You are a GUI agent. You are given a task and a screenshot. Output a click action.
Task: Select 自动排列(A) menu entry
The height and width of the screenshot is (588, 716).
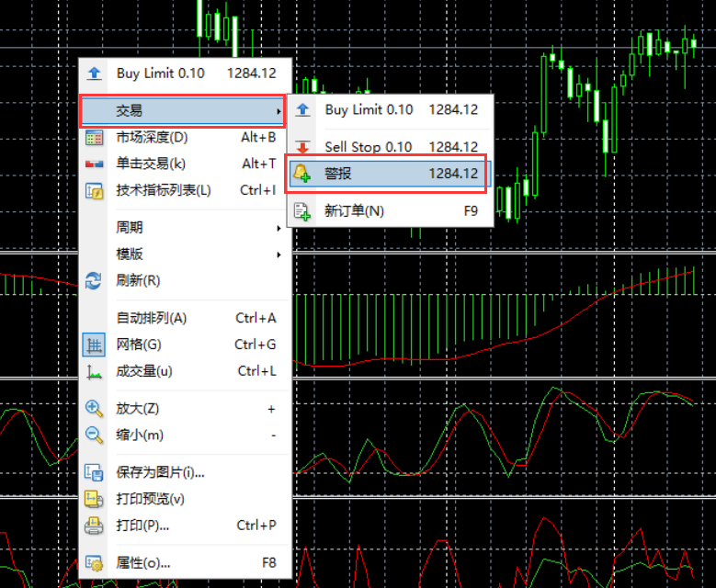185,318
